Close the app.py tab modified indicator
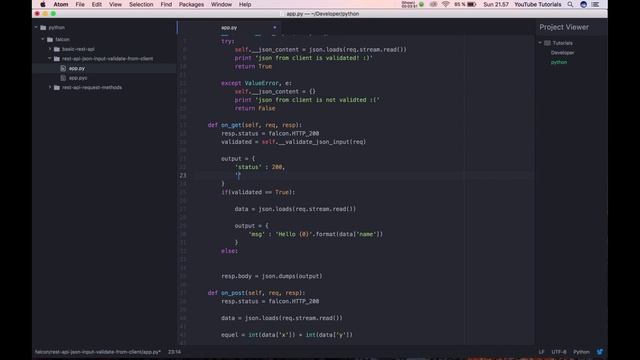Viewport: 640px width, 360px height. [x=275, y=28]
